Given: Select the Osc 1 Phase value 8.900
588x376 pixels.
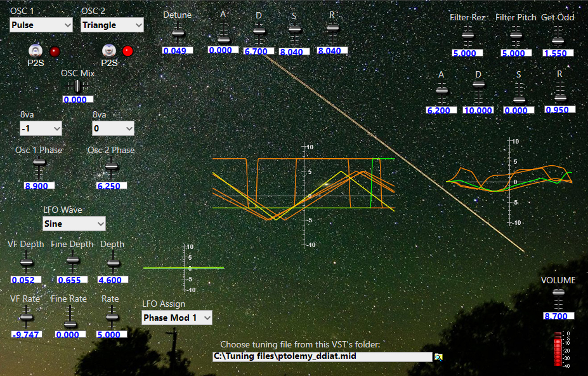Looking at the screenshot, I should click(39, 185).
